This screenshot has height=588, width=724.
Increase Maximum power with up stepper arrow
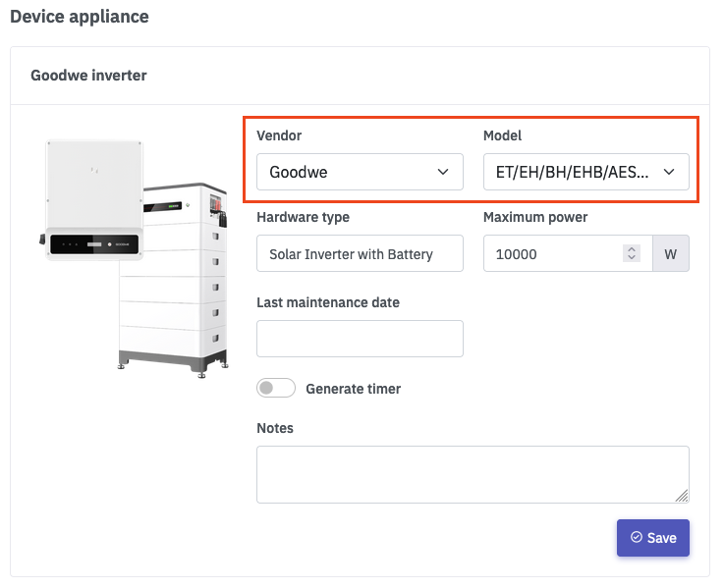pyautogui.click(x=631, y=249)
